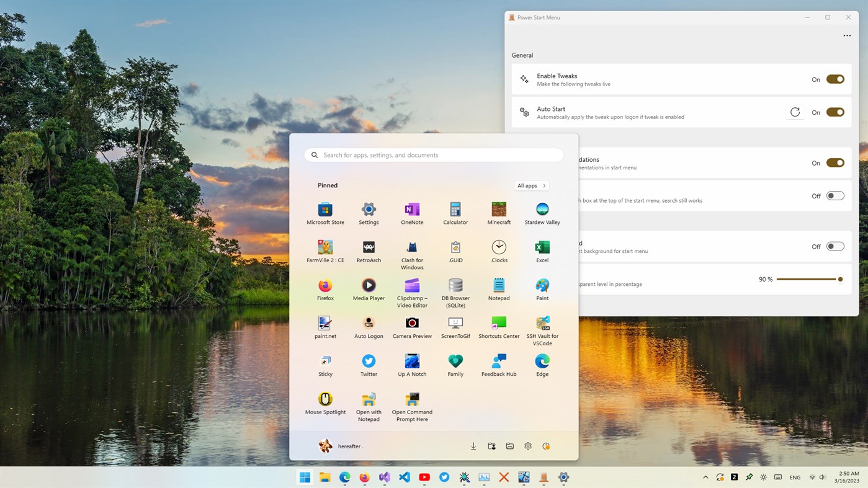Adjust the 90% transparency slider
This screenshot has width=868, height=488.
click(841, 279)
